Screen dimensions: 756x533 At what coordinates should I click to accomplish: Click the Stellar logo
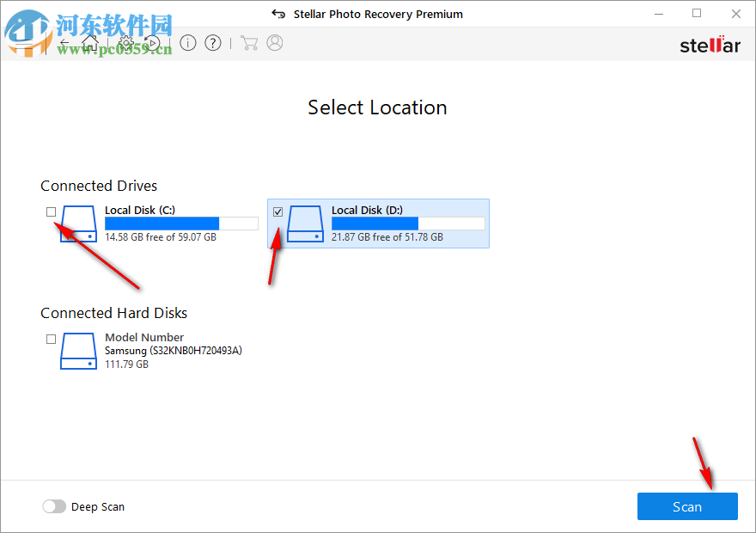pyautogui.click(x=710, y=45)
